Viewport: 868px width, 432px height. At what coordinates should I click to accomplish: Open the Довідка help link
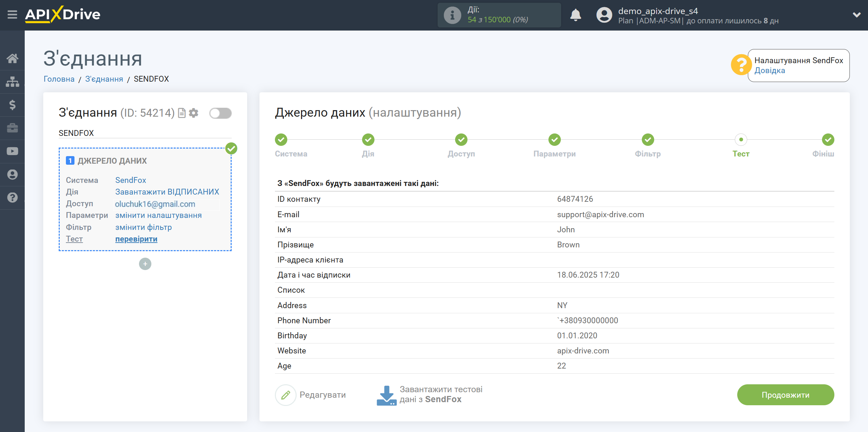point(769,70)
